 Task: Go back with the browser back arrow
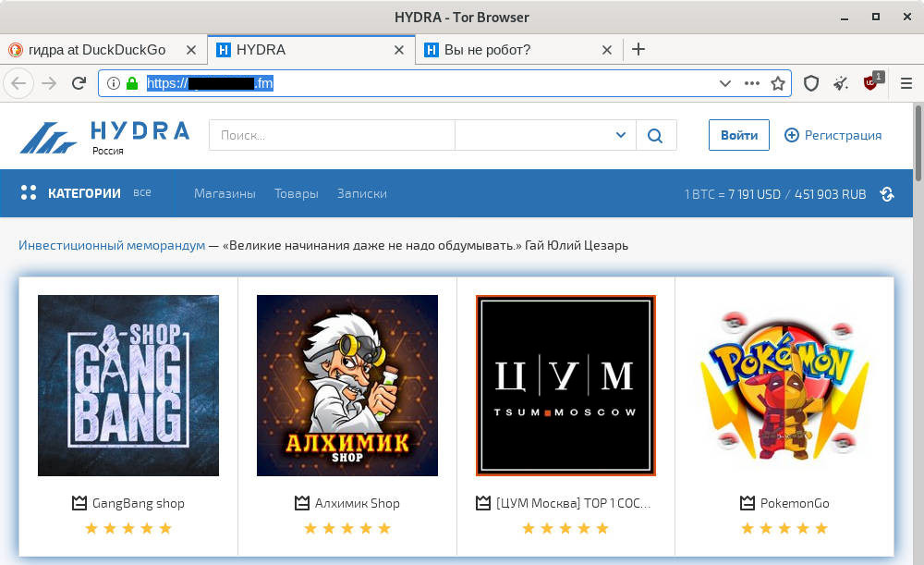tap(18, 83)
